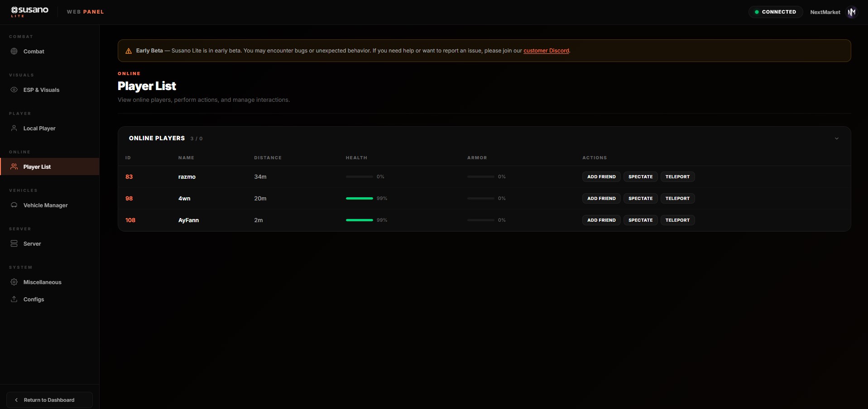Click the Connected status indicator
This screenshot has width=868, height=409.
point(776,12)
